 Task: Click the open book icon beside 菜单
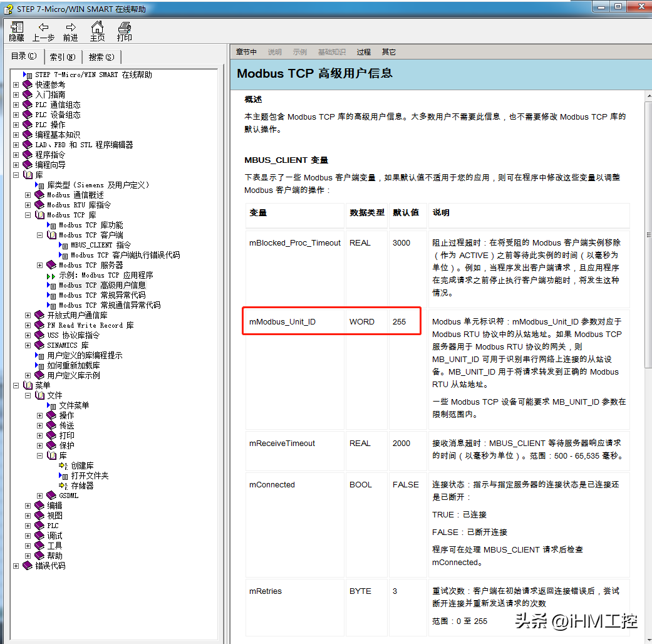[x=28, y=385]
